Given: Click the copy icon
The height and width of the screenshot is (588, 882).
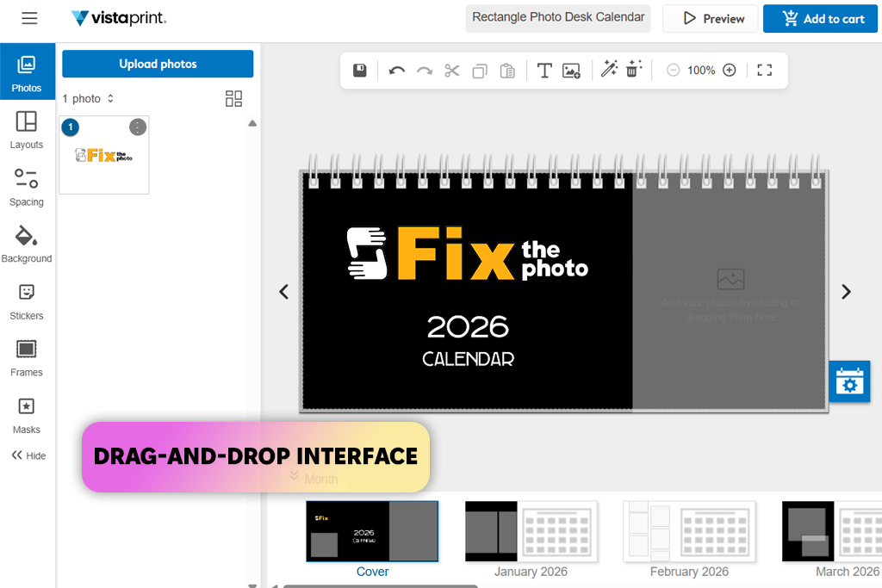Looking at the screenshot, I should point(480,71).
